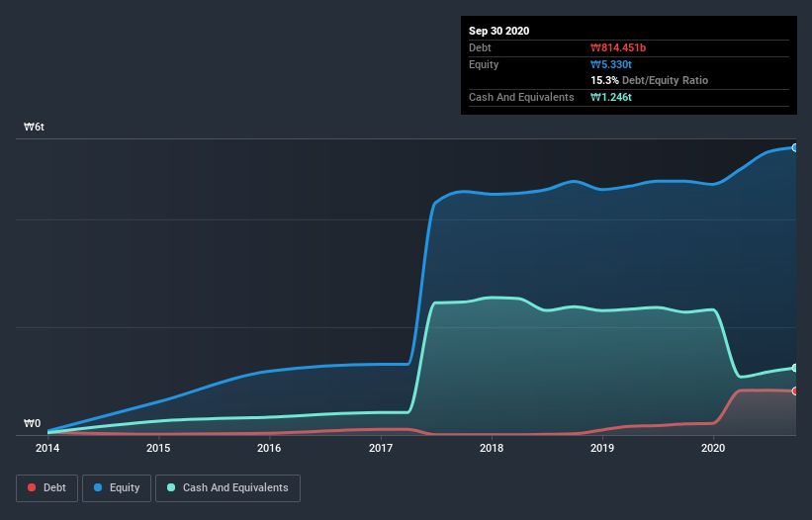812x520 pixels.
Task: Click the teal Cash end-point marker
Action: 795,368
